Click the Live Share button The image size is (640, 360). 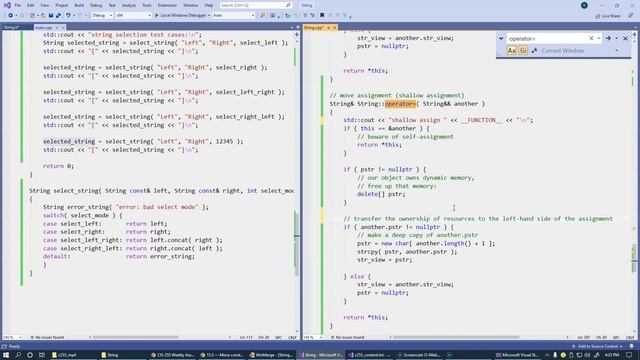608,16
